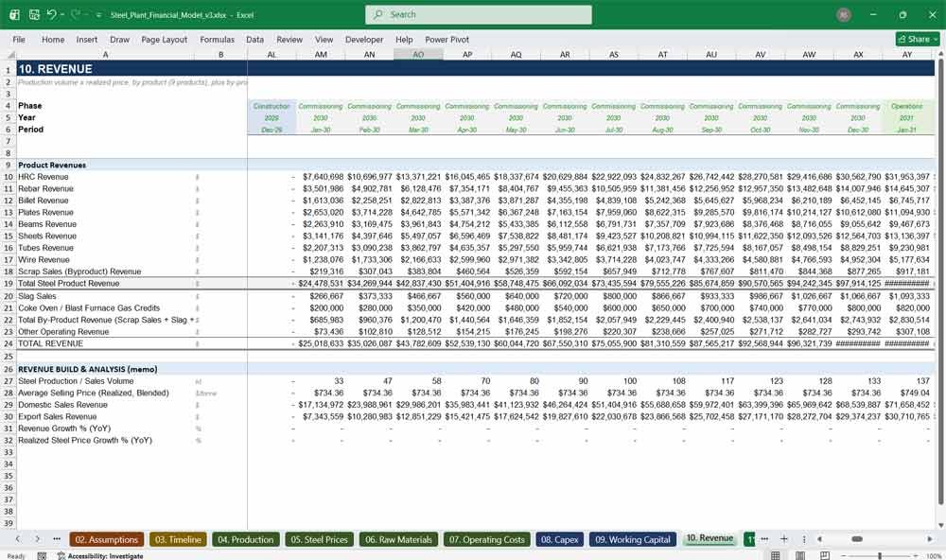Click the hidden sheets ellipsis left of Assumptions tab

[x=57, y=539]
